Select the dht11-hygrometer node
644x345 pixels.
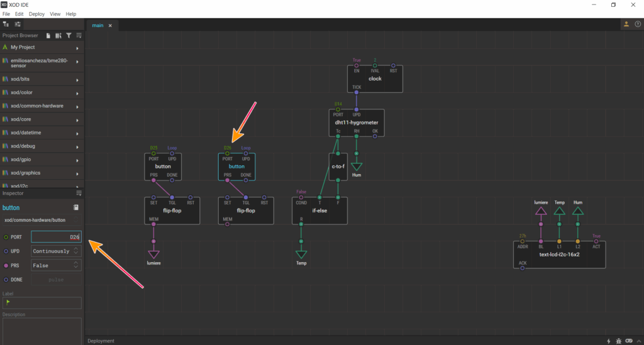pos(357,123)
